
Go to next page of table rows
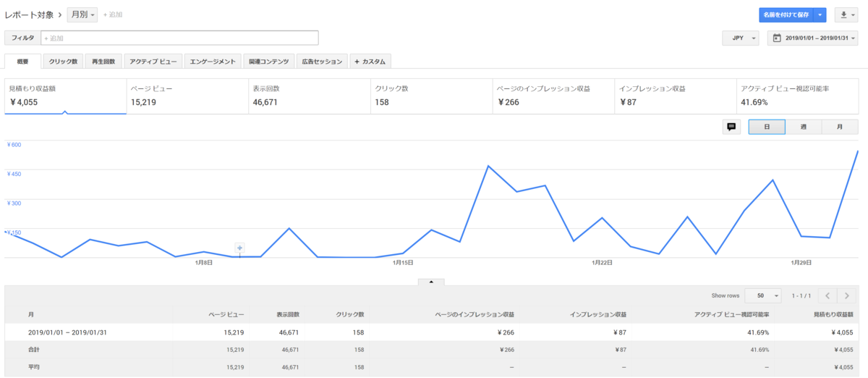point(847,295)
